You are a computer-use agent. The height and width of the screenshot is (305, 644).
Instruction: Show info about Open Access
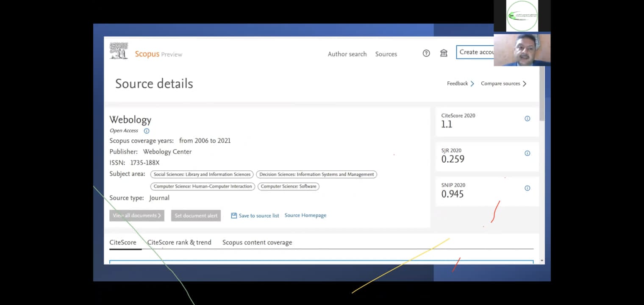click(147, 131)
